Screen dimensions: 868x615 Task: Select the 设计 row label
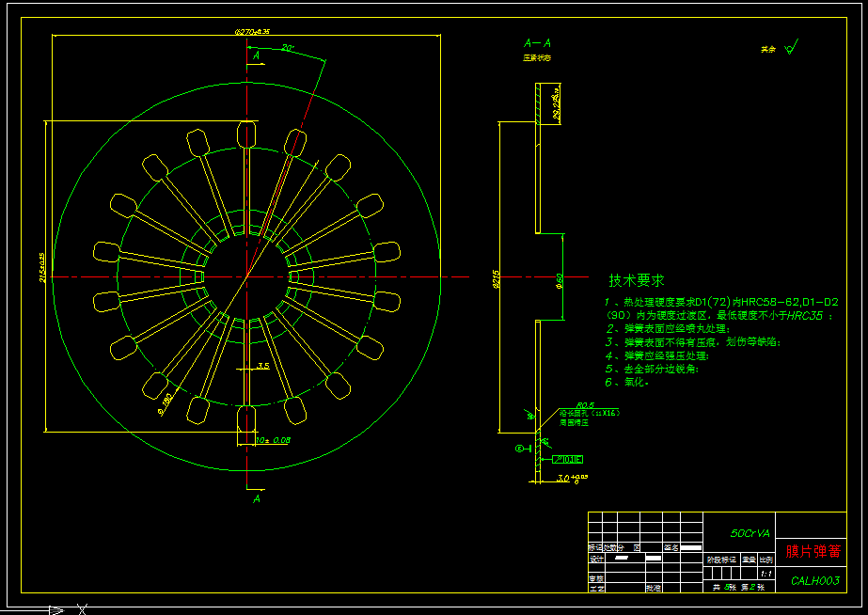(595, 560)
